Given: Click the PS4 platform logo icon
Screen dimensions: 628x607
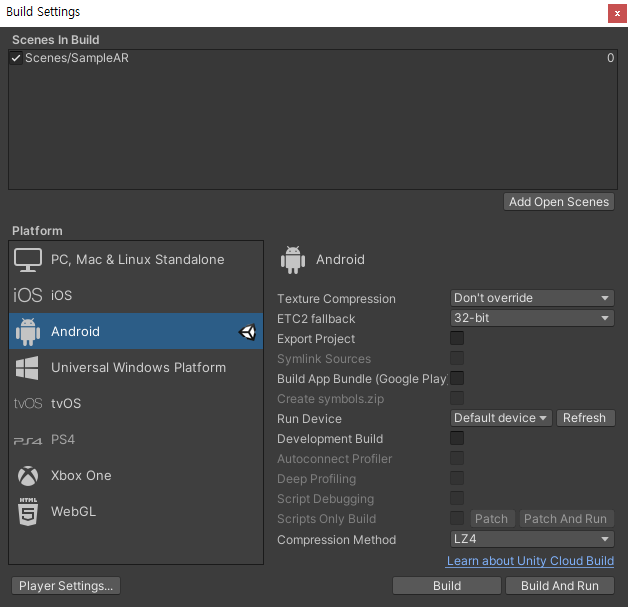Looking at the screenshot, I should click(x=28, y=441).
